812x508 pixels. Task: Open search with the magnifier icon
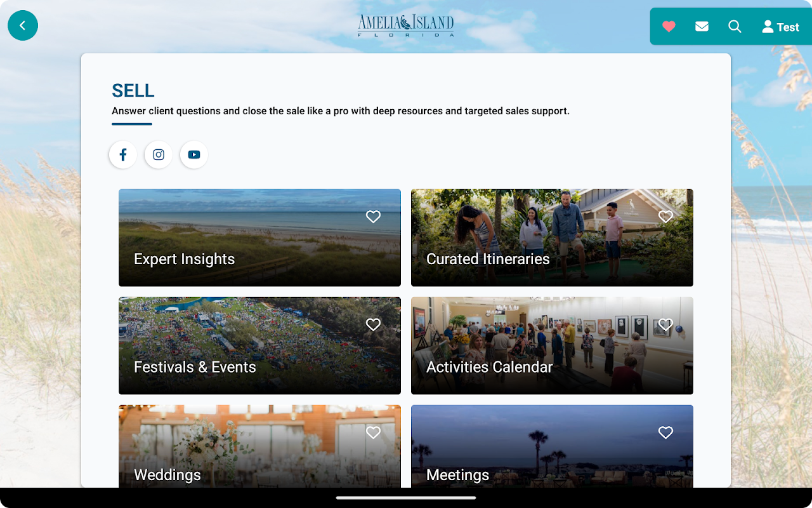pyautogui.click(x=735, y=27)
